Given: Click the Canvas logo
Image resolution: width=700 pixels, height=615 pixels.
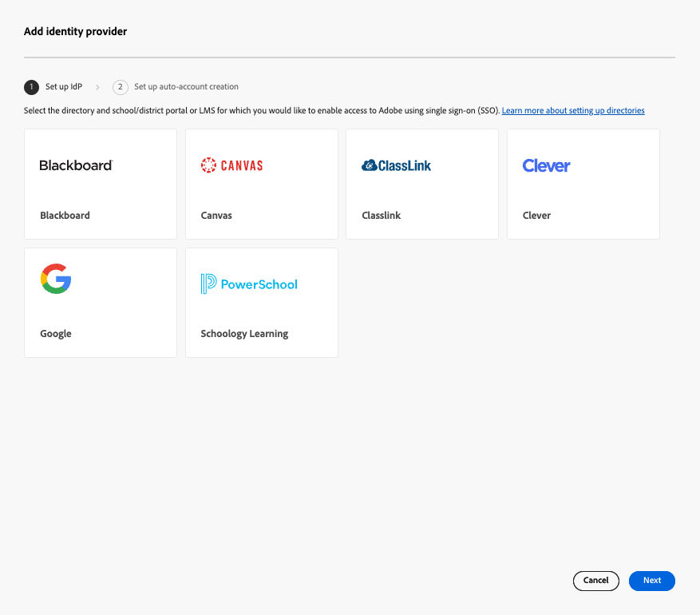Looking at the screenshot, I should coord(231,165).
